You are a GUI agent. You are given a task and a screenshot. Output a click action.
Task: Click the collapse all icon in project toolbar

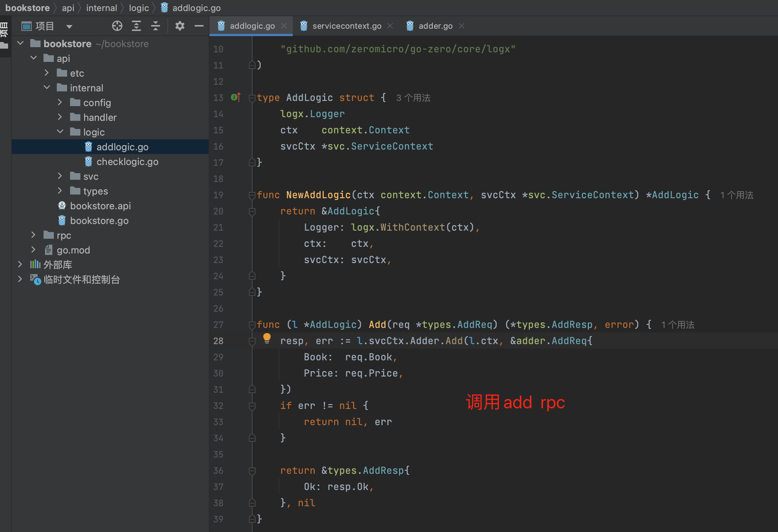point(156,26)
